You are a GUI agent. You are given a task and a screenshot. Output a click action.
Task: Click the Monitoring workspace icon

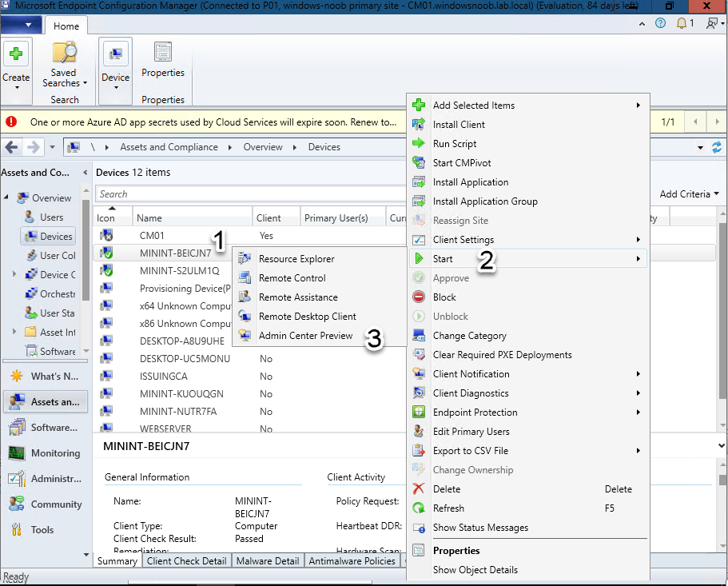pyautogui.click(x=17, y=453)
